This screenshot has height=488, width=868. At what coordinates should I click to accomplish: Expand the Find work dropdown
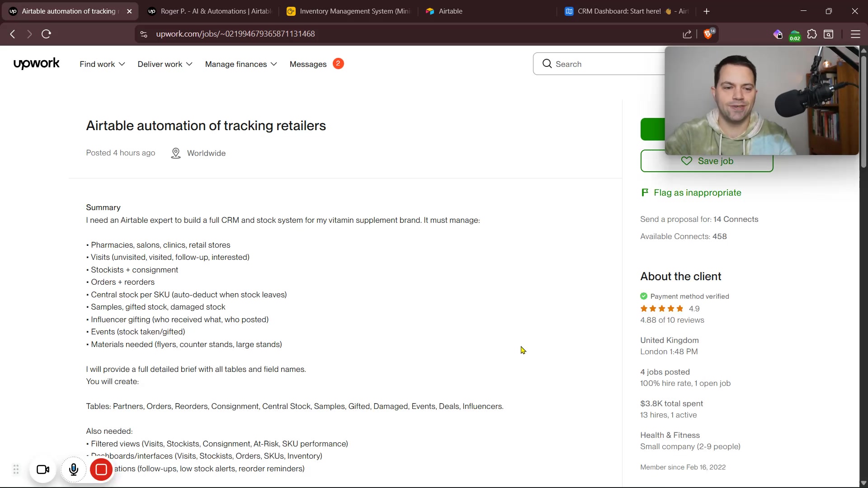click(x=102, y=64)
